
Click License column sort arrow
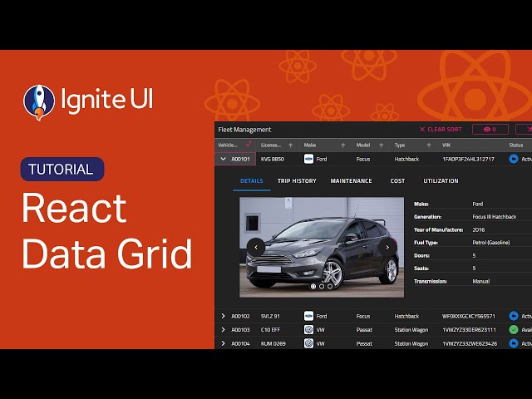(290, 145)
